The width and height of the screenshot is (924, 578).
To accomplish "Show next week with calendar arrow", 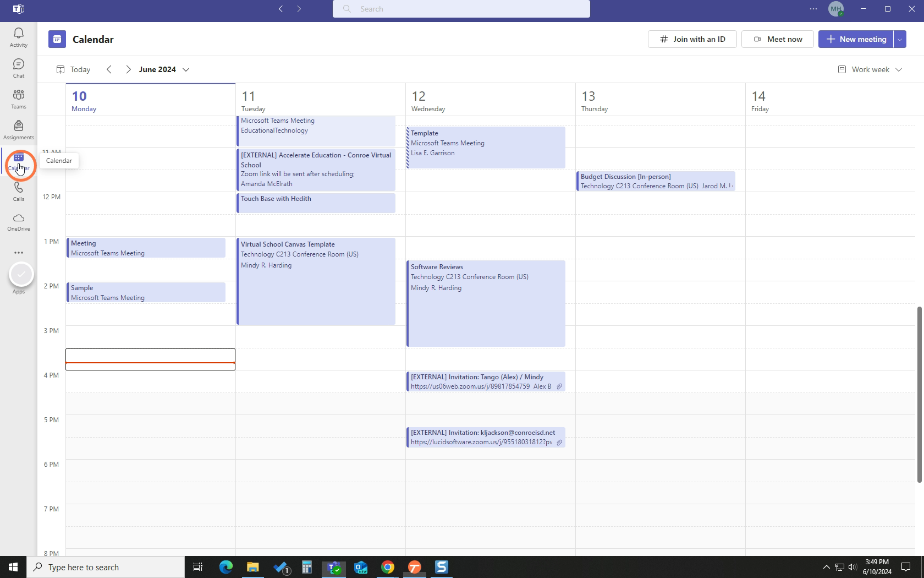I will click(128, 69).
